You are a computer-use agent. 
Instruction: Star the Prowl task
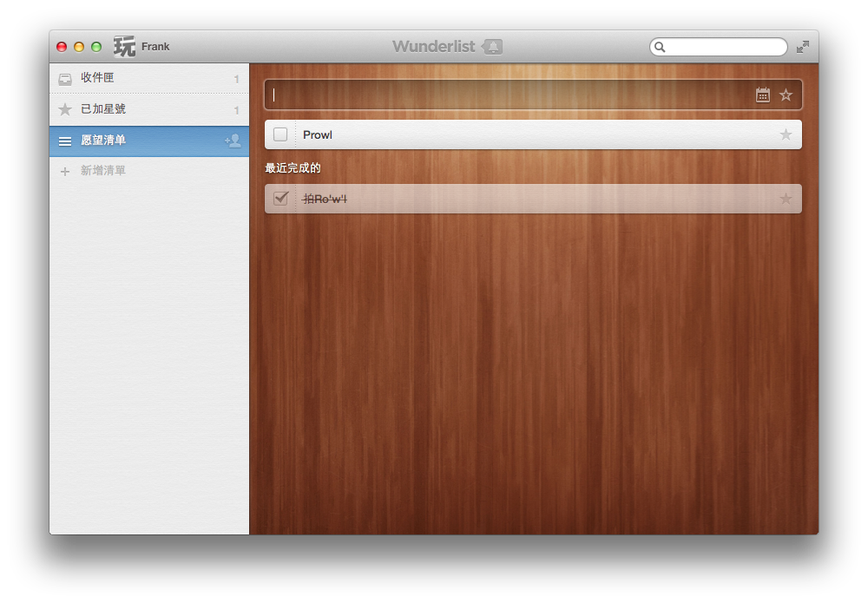[786, 134]
